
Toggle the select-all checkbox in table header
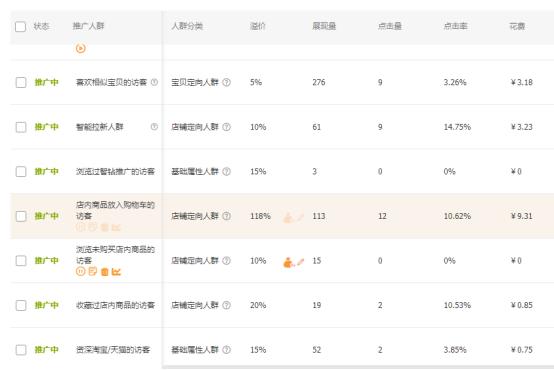click(x=20, y=27)
